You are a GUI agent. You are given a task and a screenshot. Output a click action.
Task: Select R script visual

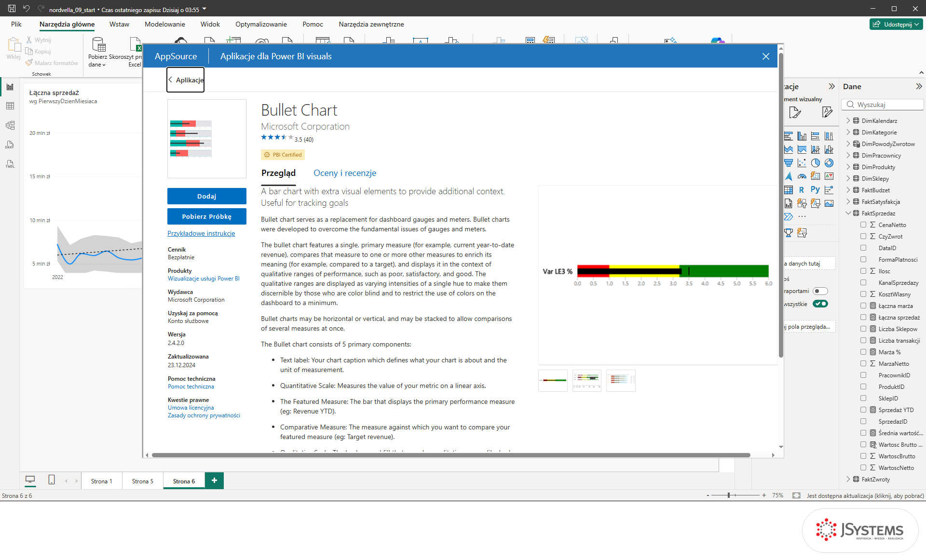pyautogui.click(x=802, y=190)
